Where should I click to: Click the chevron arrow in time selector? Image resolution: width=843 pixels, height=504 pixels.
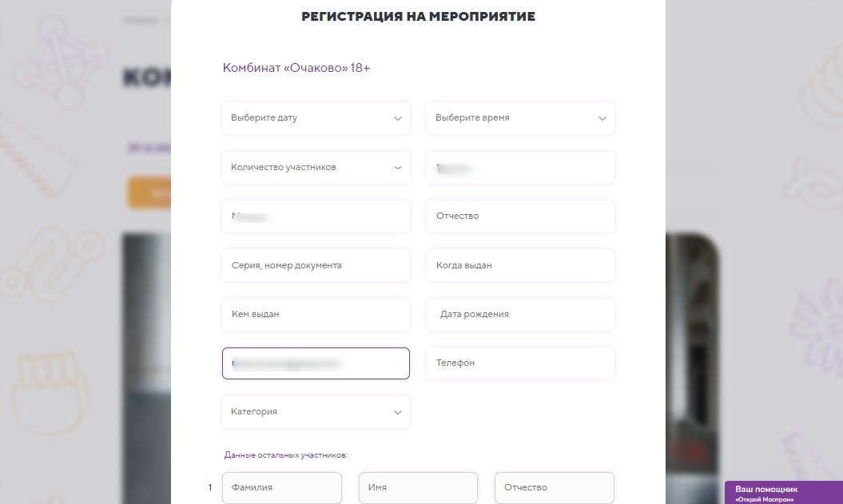coord(602,118)
